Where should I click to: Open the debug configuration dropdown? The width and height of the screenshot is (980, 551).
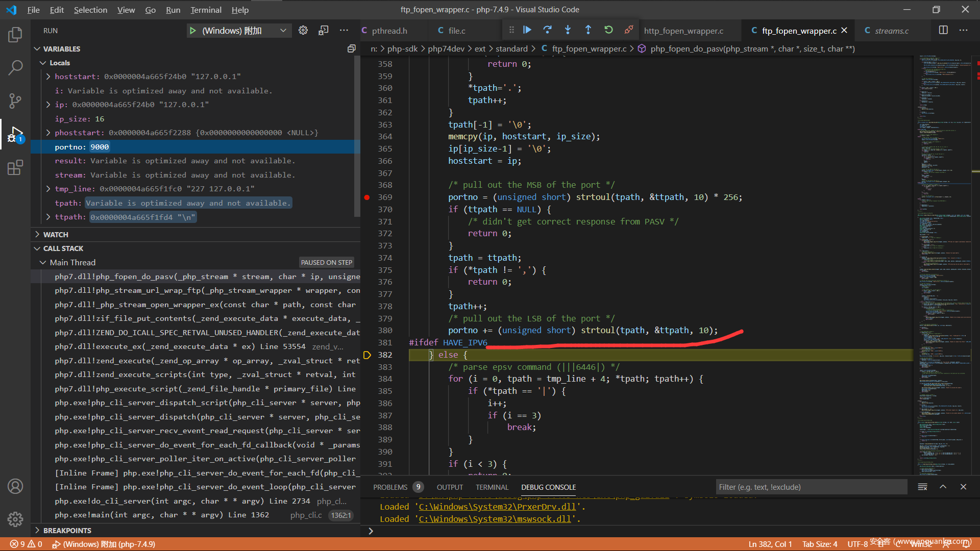[283, 31]
